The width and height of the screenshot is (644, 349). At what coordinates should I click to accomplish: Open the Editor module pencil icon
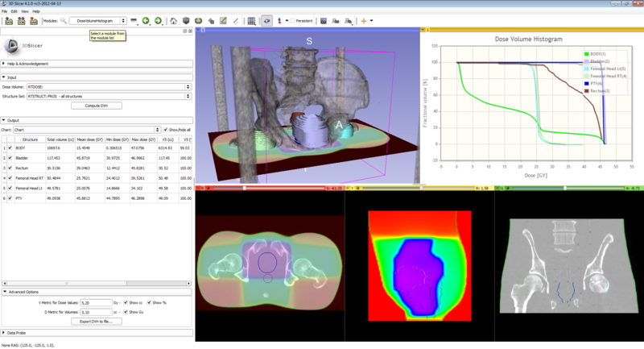pyautogui.click(x=224, y=21)
